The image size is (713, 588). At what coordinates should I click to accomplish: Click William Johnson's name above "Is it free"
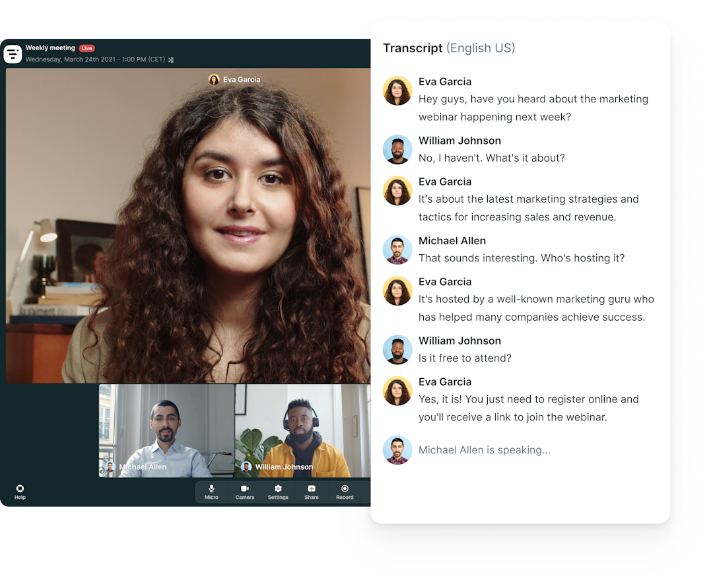point(459,341)
